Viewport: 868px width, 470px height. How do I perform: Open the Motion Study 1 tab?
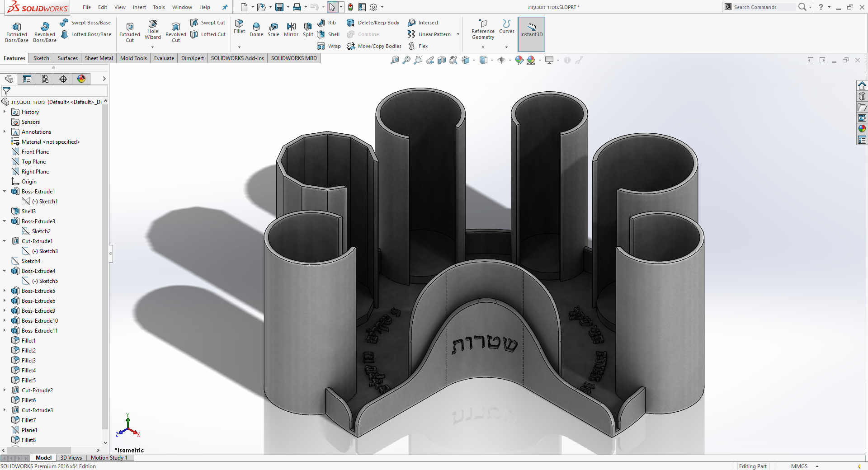109,458
